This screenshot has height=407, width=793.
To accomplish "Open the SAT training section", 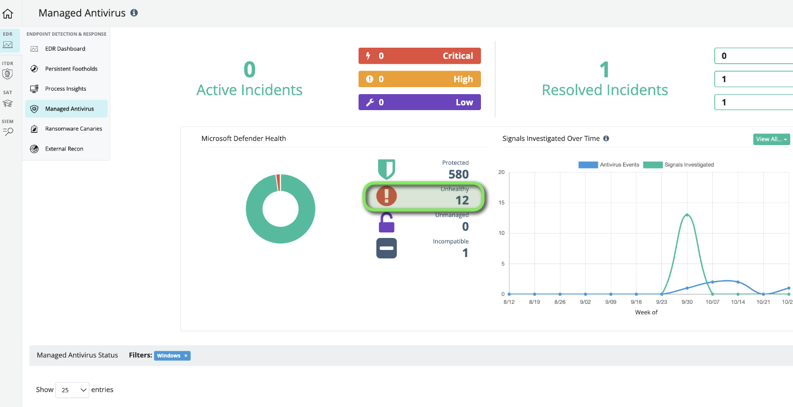I will (x=8, y=100).
